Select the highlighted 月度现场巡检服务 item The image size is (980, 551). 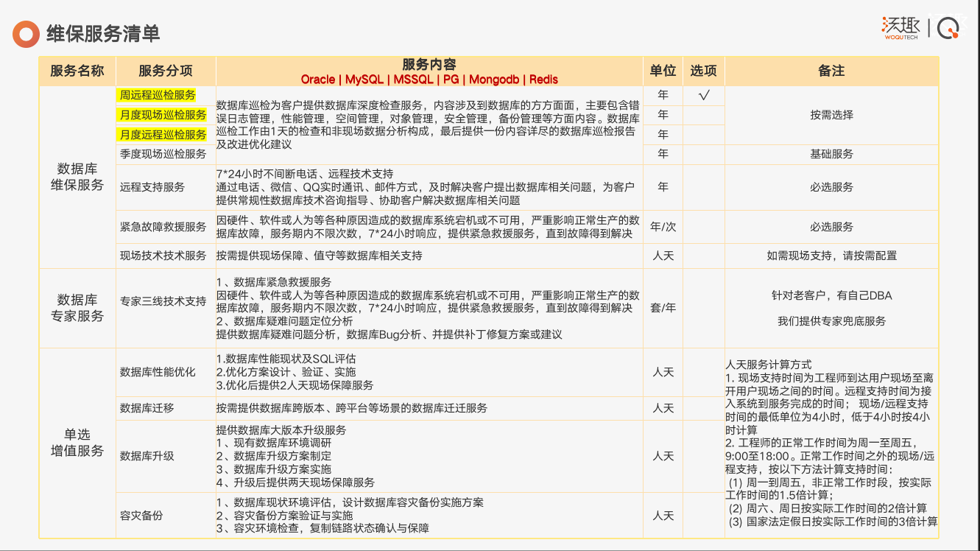pyautogui.click(x=163, y=115)
